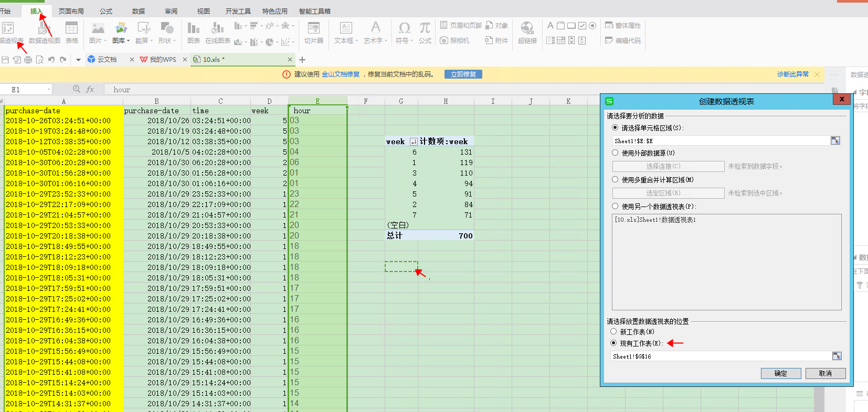Open the week filter dropdown in pivot table
Image resolution: width=868 pixels, height=412 pixels.
click(x=414, y=142)
